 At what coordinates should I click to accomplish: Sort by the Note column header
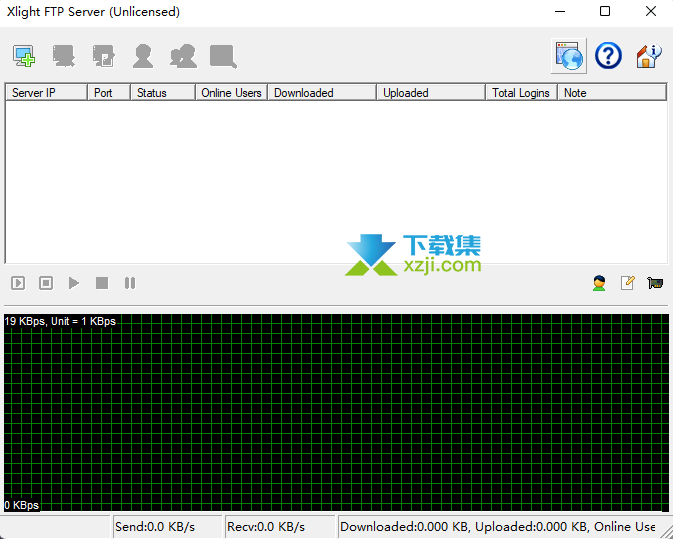(612, 93)
